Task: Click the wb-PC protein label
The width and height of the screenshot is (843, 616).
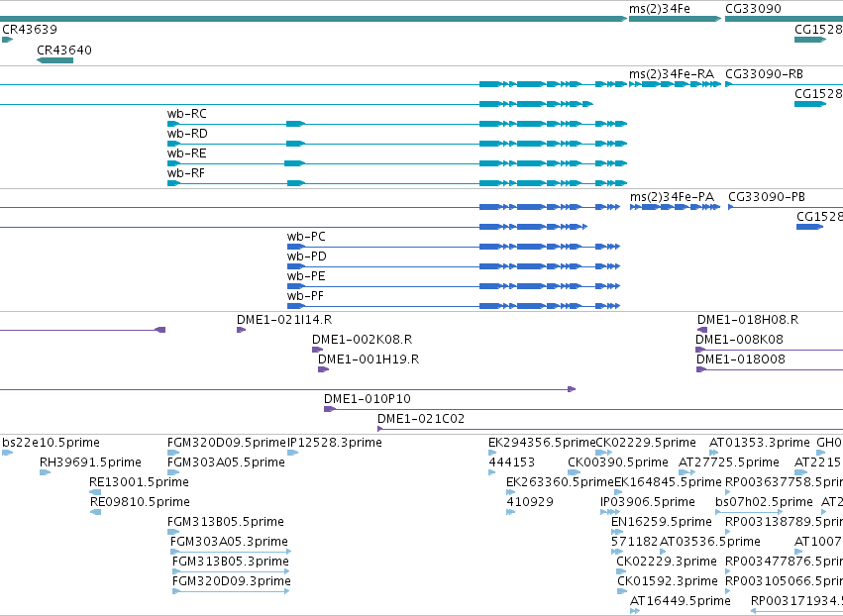Action: pos(306,237)
